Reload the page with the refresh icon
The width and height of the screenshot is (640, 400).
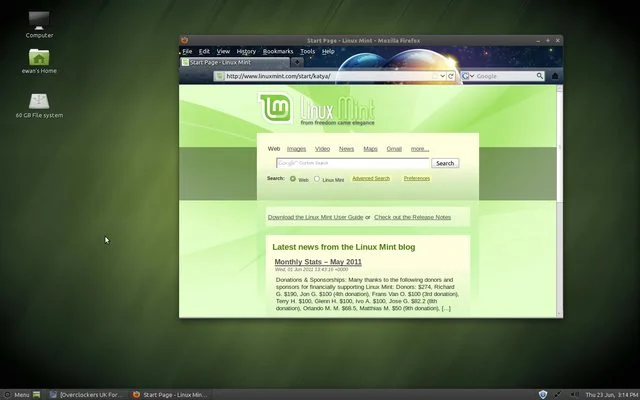451,76
